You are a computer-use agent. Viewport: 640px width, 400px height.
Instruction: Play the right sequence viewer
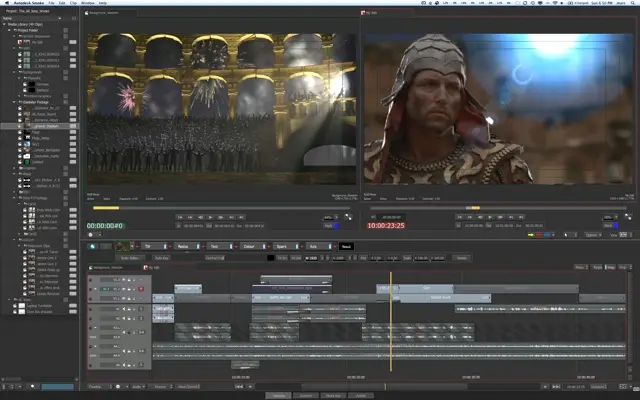click(490, 217)
